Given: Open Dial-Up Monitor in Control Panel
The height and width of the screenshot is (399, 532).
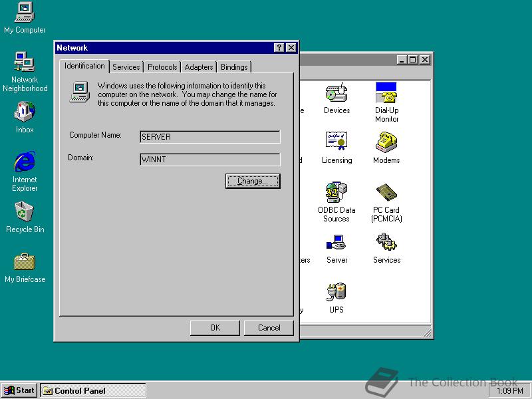Looking at the screenshot, I should (x=386, y=102).
